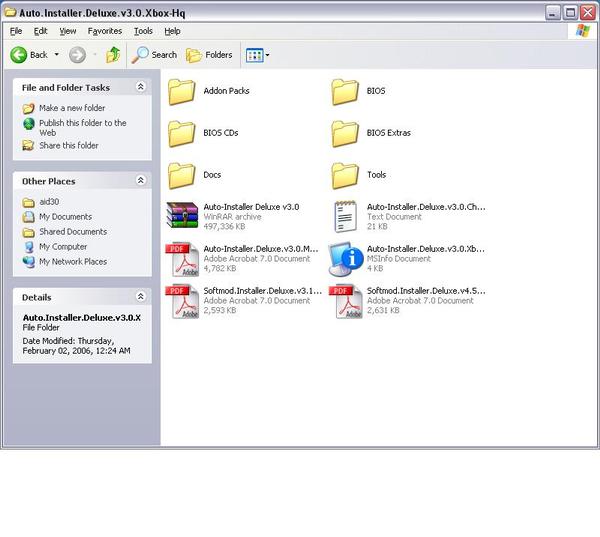Open the Edit menu
Image resolution: width=600 pixels, height=537 pixels.
pos(40,31)
